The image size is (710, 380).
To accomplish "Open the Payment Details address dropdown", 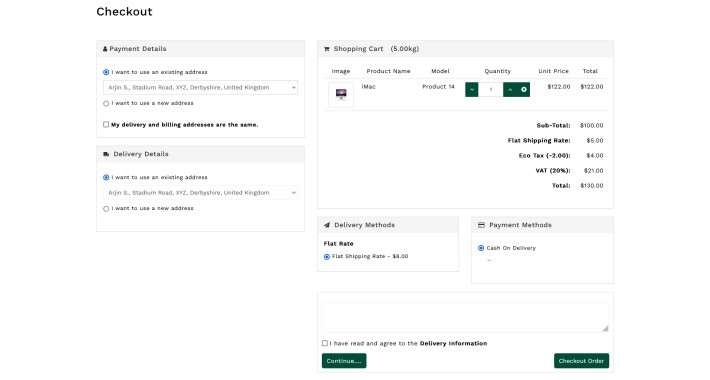I will tap(201, 87).
